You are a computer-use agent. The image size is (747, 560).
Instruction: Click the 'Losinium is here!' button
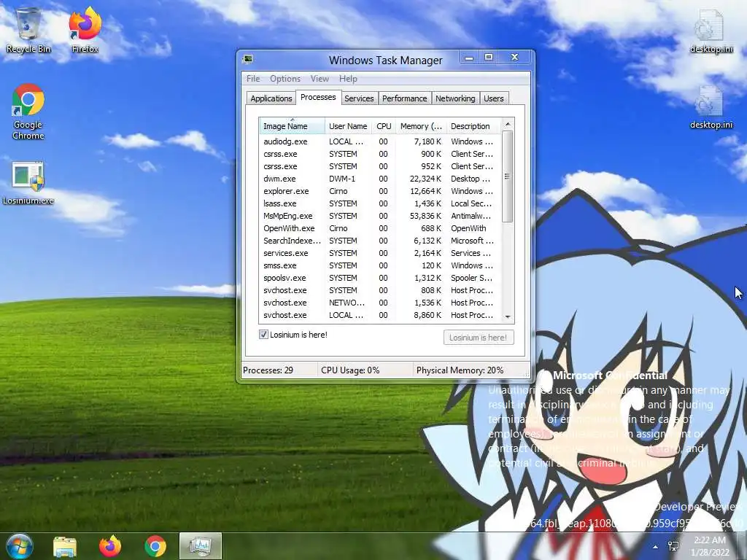coord(479,338)
